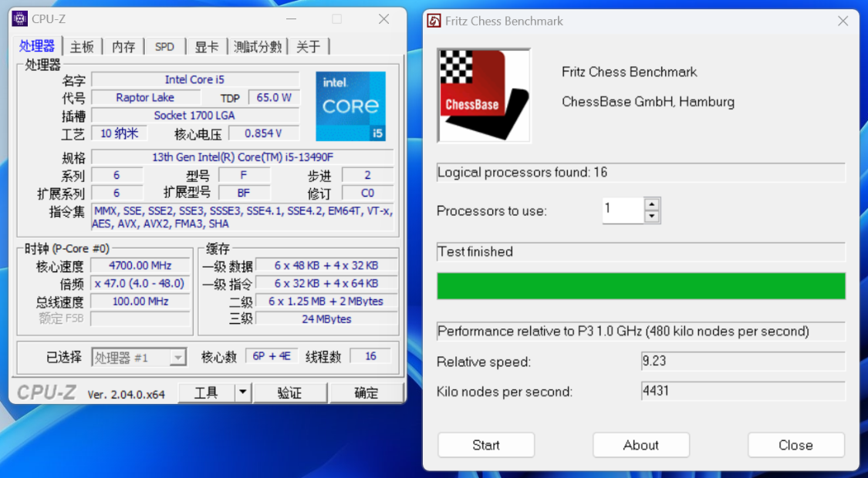Viewport: 868px width, 478px height.
Task: Click the 工具 button in CPU-Z
Action: click(207, 392)
